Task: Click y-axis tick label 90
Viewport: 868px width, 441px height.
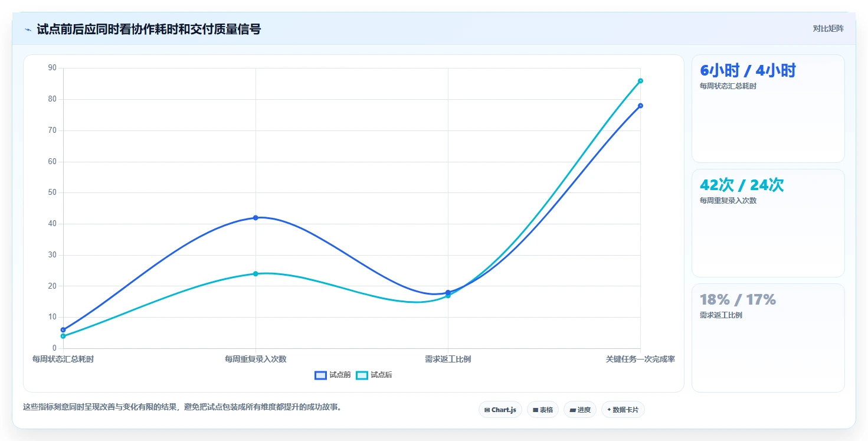Action: click(x=53, y=68)
